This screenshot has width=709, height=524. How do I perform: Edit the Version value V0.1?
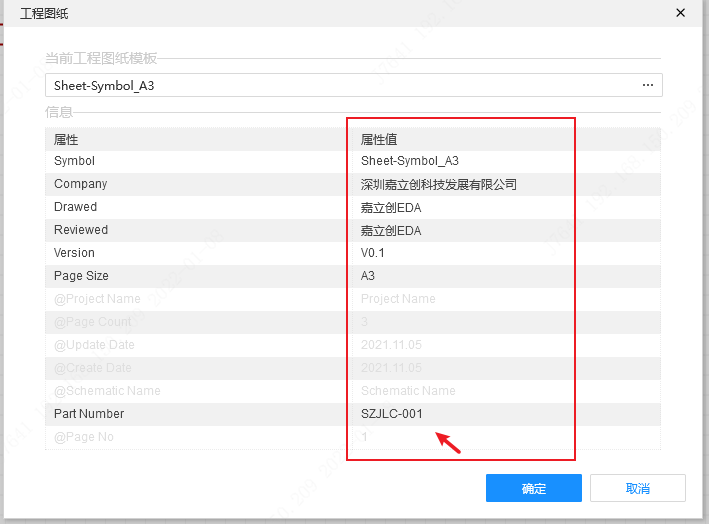click(373, 253)
